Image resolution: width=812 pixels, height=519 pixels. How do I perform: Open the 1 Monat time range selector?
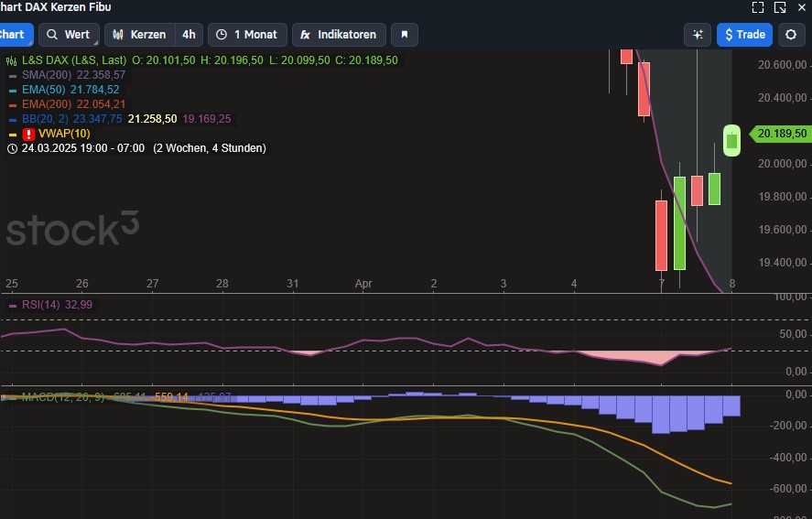point(247,35)
